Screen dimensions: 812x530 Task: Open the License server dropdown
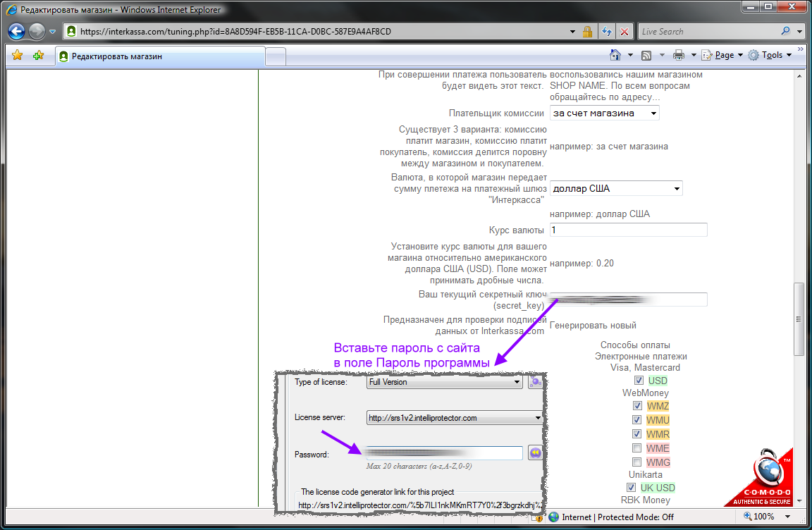click(454, 418)
